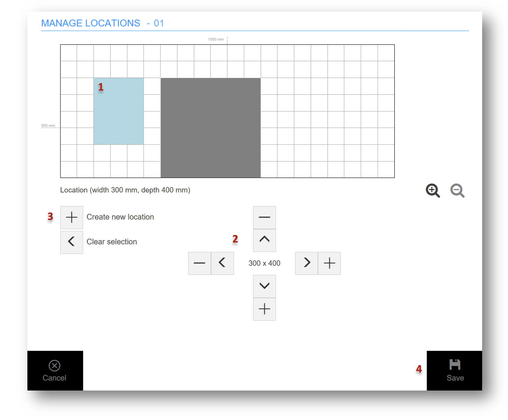Cancel managing locations
Screen dimensions: 508x420
(x=55, y=370)
